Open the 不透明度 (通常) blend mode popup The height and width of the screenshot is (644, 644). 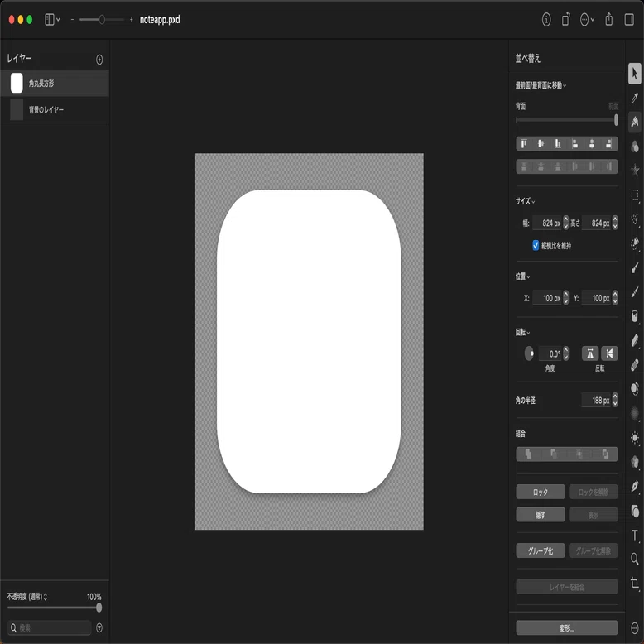point(27,596)
